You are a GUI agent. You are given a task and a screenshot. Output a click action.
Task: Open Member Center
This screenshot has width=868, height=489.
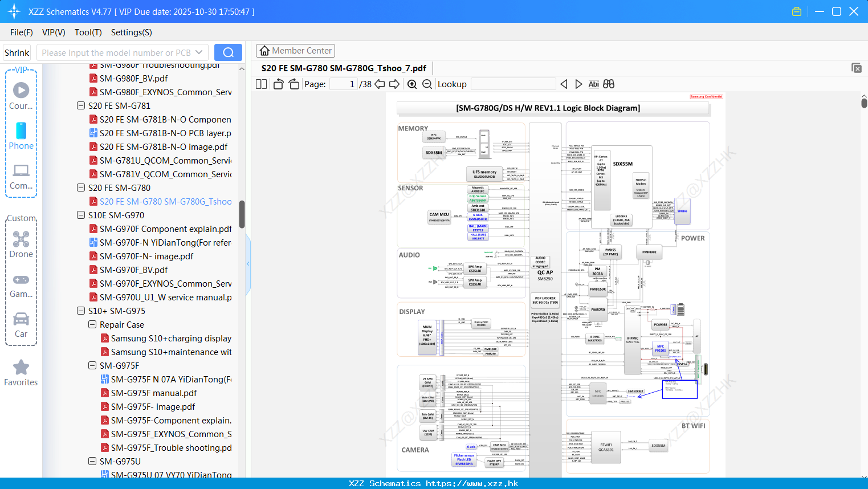pyautogui.click(x=295, y=51)
